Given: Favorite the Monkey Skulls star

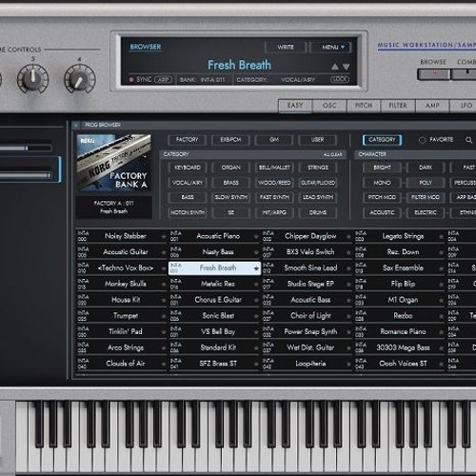Looking at the screenshot, I should [164, 285].
